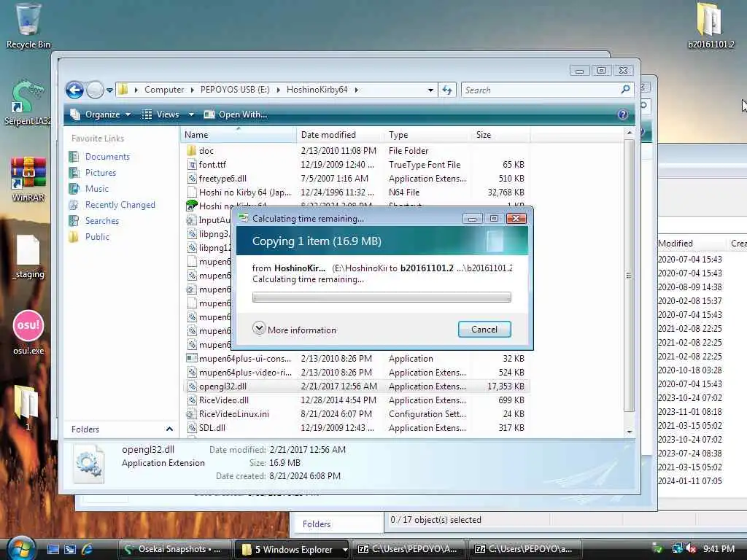Screen dimensions: 747x560
Task: Select the doc folder icon
Action: pyautogui.click(x=192, y=150)
